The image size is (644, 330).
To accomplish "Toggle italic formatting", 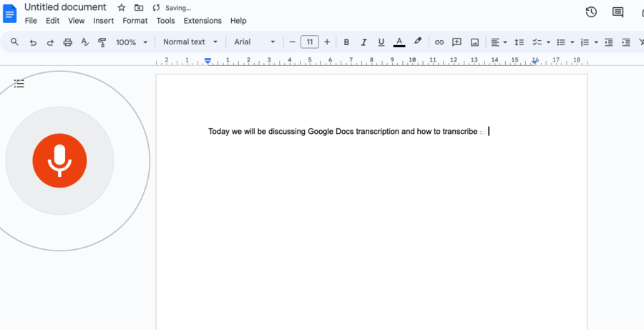I will (x=364, y=42).
